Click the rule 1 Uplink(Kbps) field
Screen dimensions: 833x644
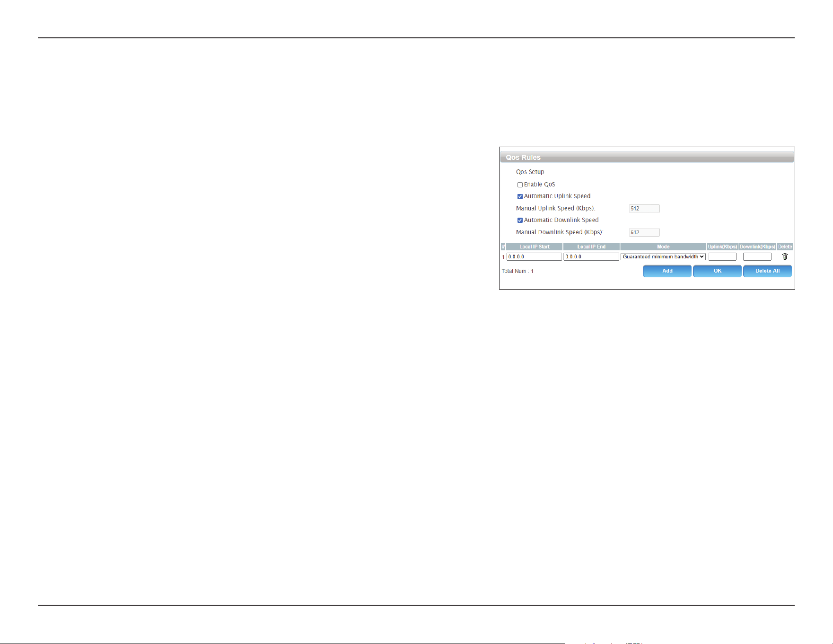722,256
